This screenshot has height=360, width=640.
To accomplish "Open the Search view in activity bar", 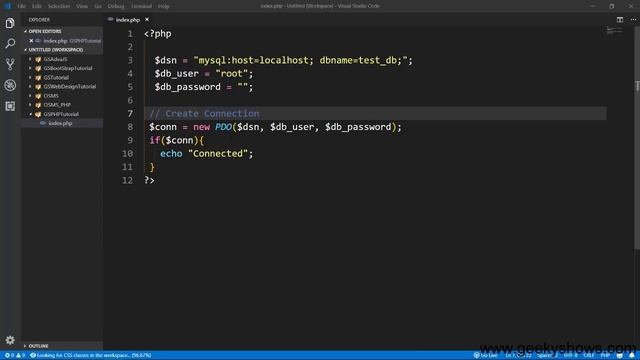I will tap(10, 43).
